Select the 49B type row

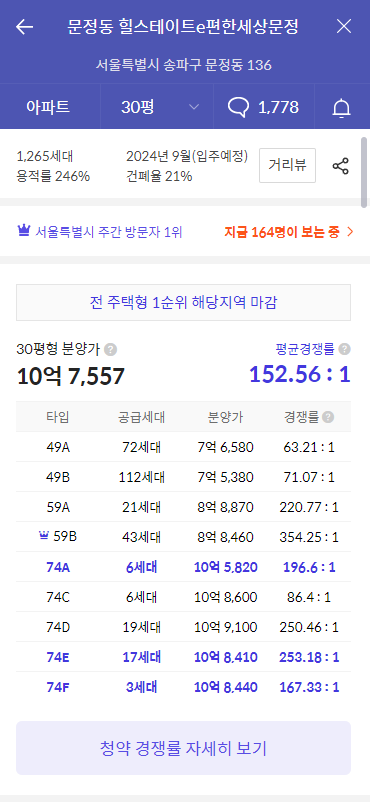pos(183,477)
